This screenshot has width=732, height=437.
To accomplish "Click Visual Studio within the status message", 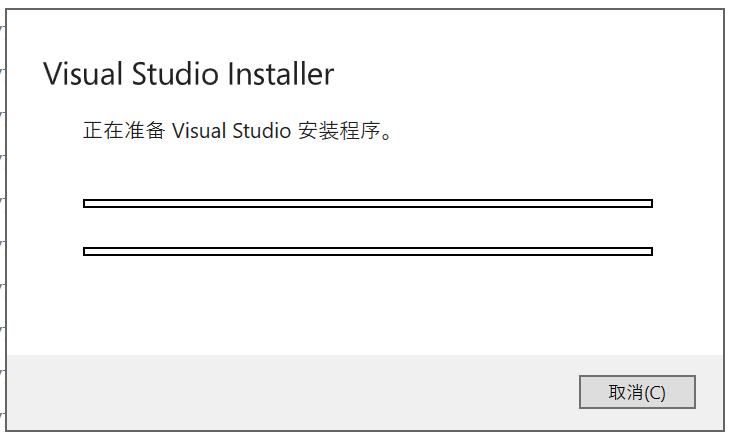I will (232, 130).
